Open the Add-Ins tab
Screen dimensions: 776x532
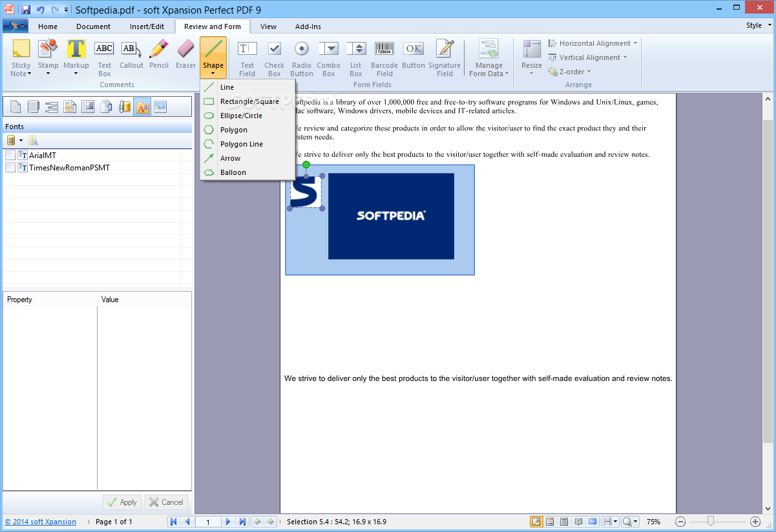(x=308, y=26)
